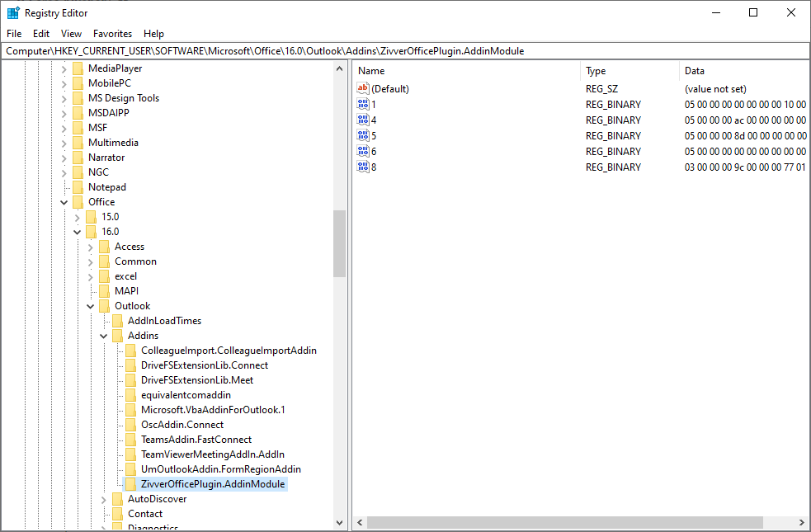Image resolution: width=811 pixels, height=532 pixels.
Task: Expand the MediaPlayer key
Action: click(64, 68)
